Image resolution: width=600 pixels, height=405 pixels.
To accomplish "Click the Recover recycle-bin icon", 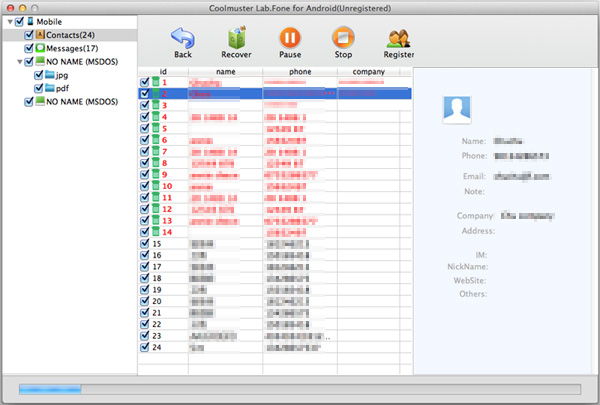I will 236,38.
